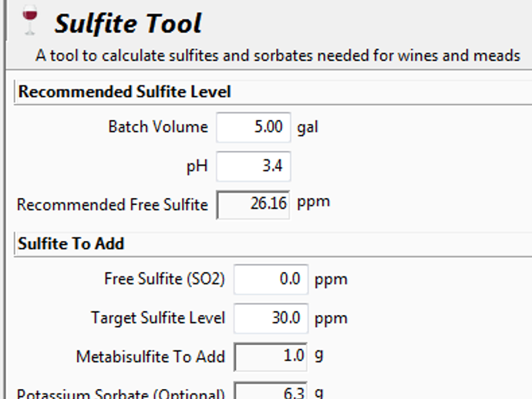Select the Metabisulfite To Add output field
The width and height of the screenshot is (532, 399).
[271, 357]
